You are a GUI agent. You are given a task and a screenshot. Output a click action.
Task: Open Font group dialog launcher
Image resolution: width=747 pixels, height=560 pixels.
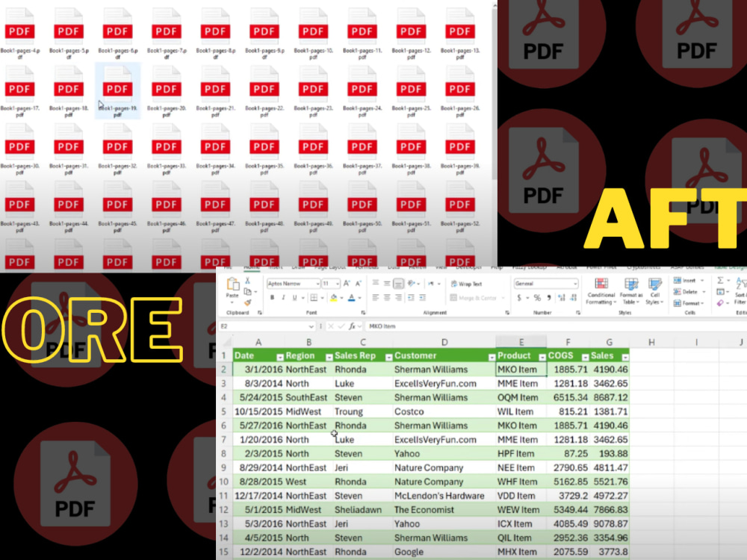click(x=363, y=313)
